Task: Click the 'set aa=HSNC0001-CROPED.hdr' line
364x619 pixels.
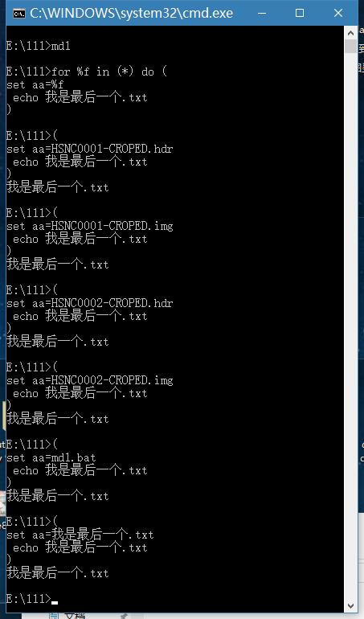Action: coord(90,149)
